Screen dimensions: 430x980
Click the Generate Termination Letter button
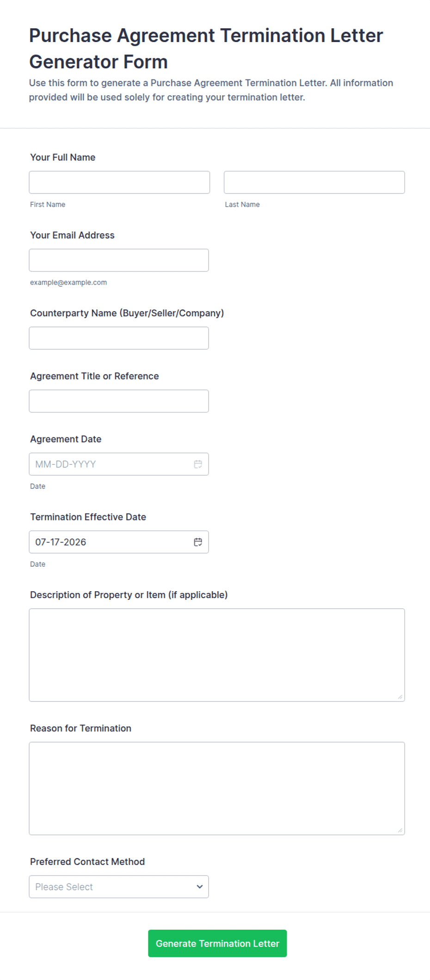pos(217,944)
